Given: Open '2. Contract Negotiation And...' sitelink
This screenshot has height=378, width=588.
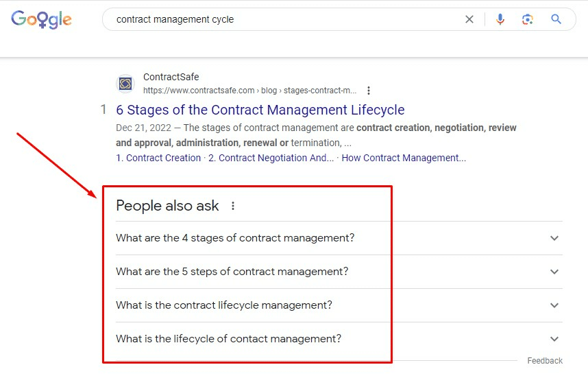Looking at the screenshot, I should pyautogui.click(x=271, y=158).
